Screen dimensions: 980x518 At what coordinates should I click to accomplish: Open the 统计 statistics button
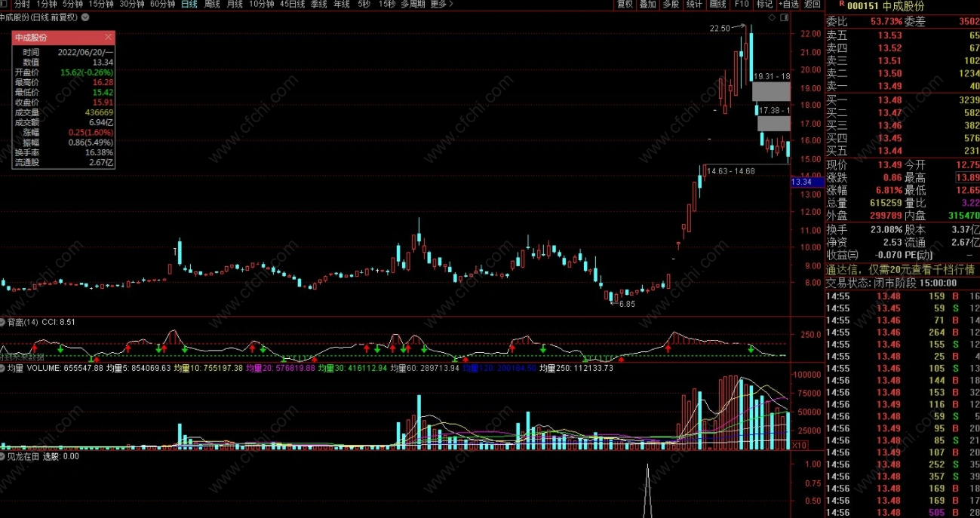(694, 5)
